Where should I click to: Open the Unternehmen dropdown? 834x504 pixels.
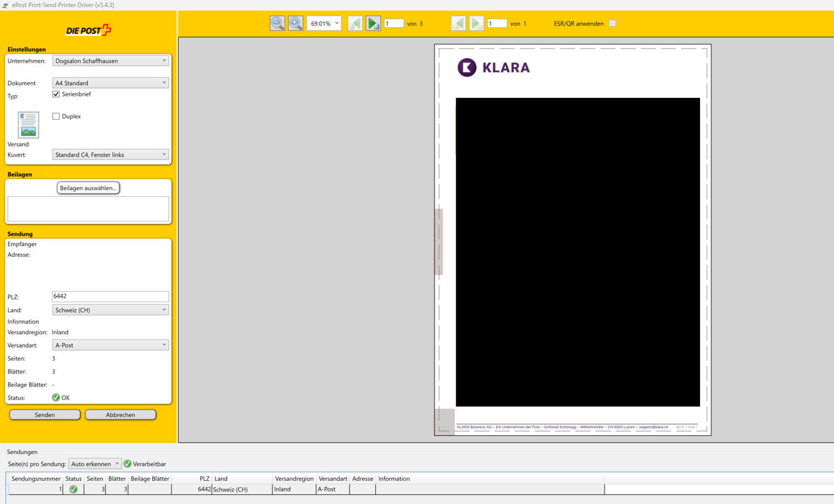[111, 61]
